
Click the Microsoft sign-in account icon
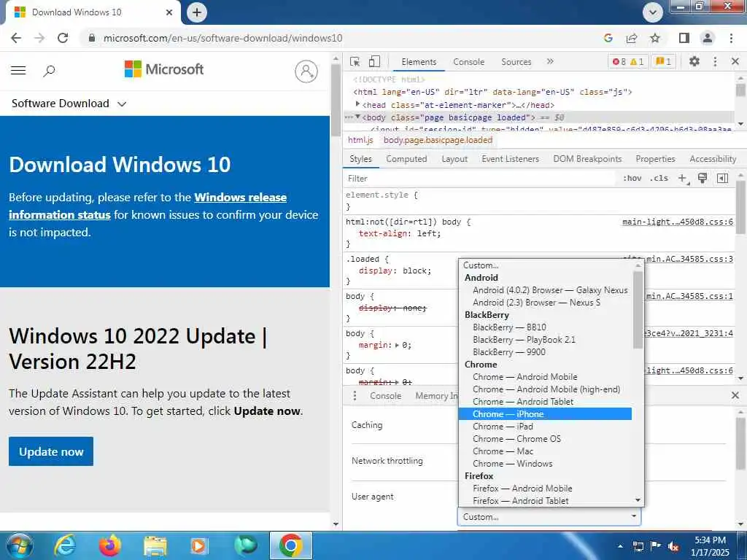(306, 71)
